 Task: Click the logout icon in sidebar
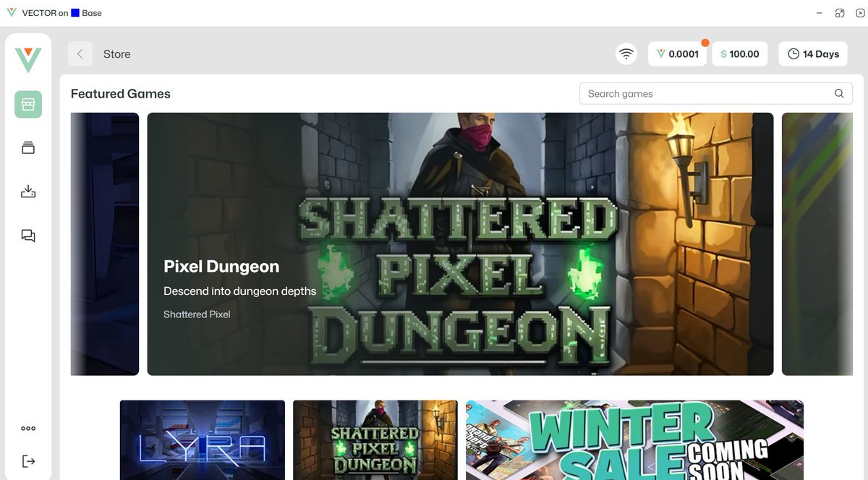tap(28, 461)
